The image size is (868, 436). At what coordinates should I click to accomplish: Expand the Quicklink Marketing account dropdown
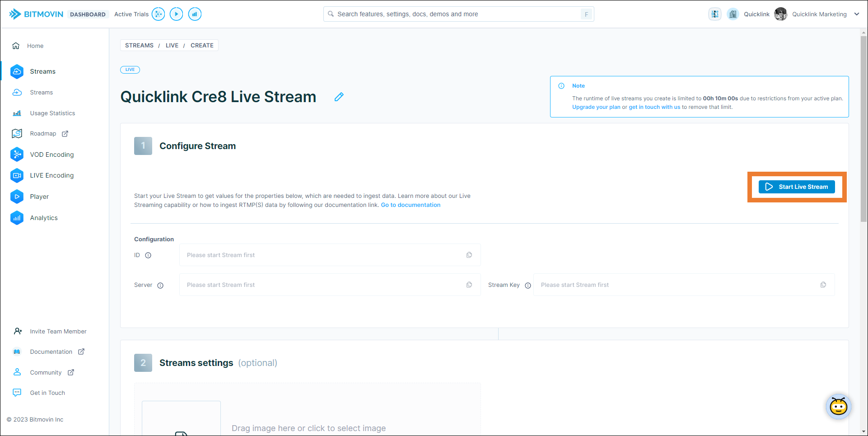pyautogui.click(x=856, y=14)
